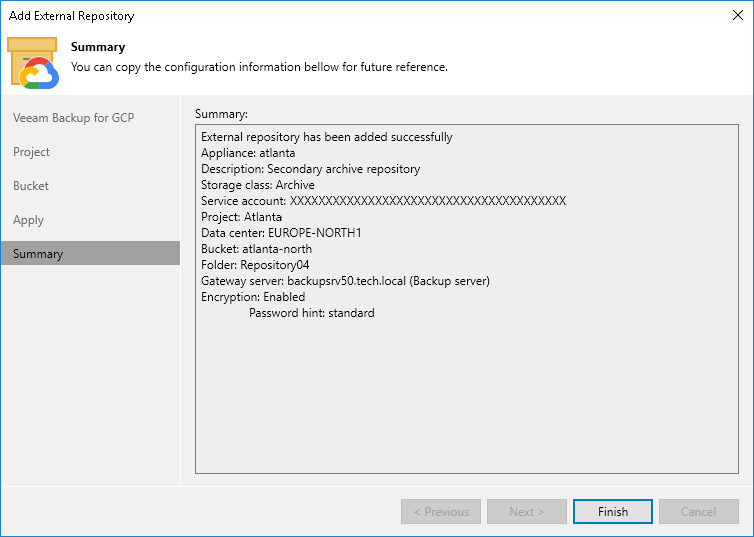This screenshot has height=537, width=754.
Task: Click the 'Appliance: atlanta' line
Action: (x=248, y=153)
